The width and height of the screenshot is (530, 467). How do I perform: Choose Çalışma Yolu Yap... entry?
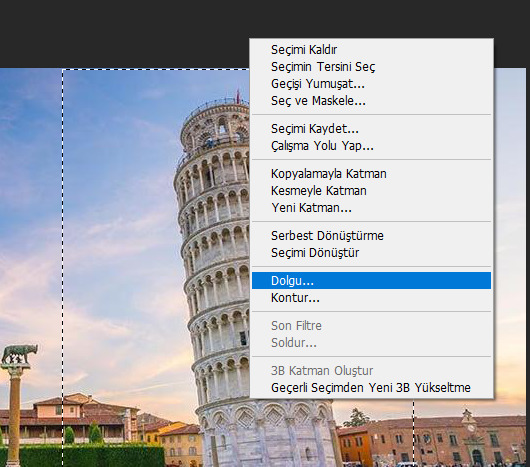click(371, 146)
